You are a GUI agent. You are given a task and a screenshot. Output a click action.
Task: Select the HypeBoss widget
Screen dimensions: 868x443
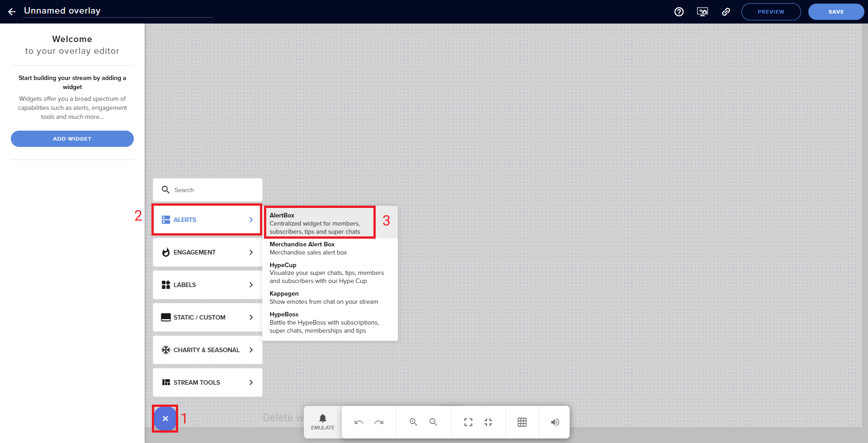330,322
